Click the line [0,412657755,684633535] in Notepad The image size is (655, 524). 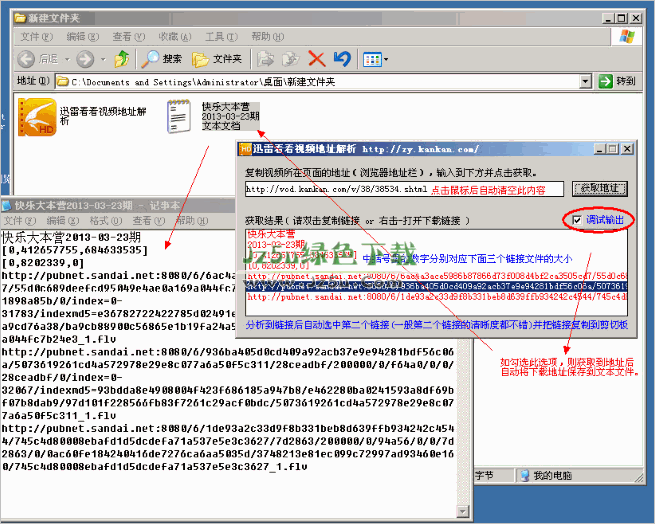click(75, 250)
